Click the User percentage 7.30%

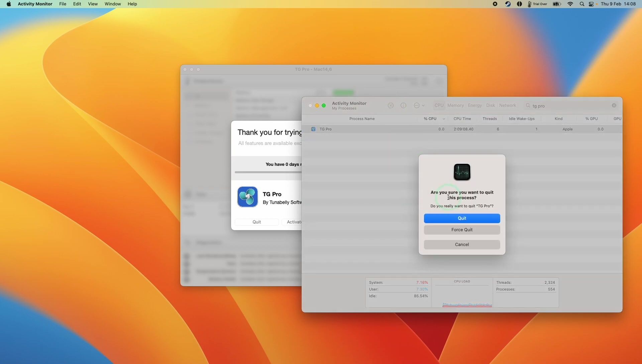[422, 289]
